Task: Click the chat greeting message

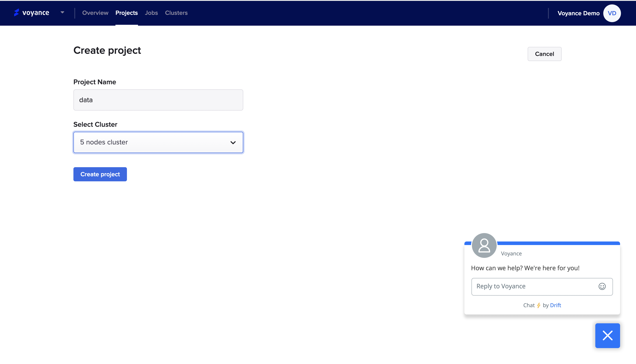Action: [x=525, y=268]
